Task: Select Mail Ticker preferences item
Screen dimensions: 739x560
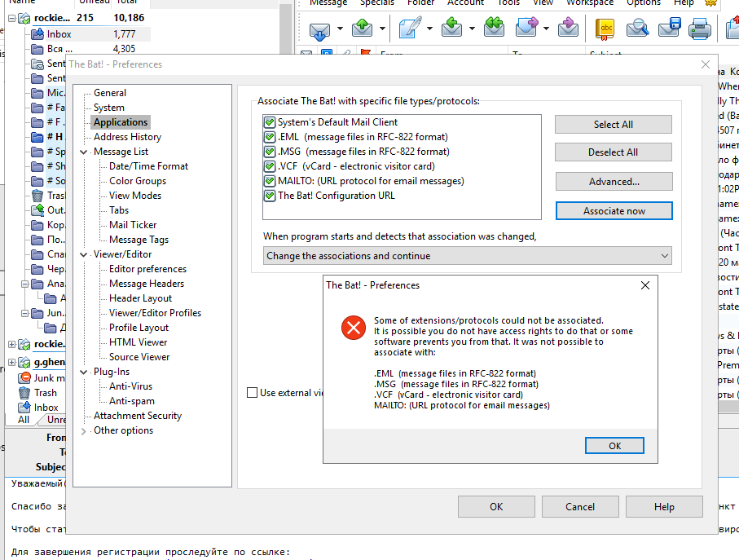Action: pos(133,225)
